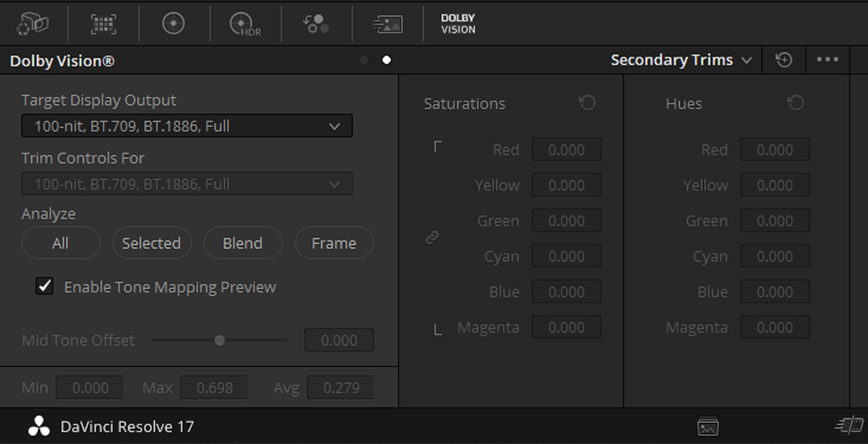The width and height of the screenshot is (868, 444).
Task: Click the Max value field showing 0.698
Action: (214, 388)
